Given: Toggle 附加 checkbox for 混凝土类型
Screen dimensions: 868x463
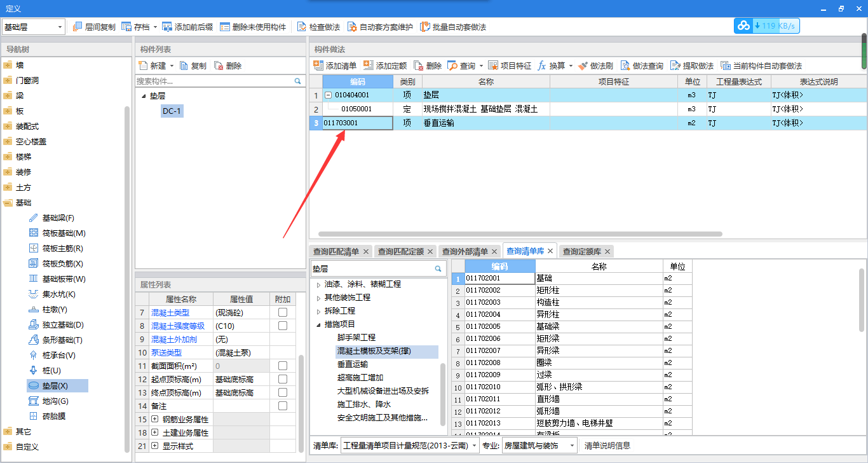Looking at the screenshot, I should click(x=283, y=312).
